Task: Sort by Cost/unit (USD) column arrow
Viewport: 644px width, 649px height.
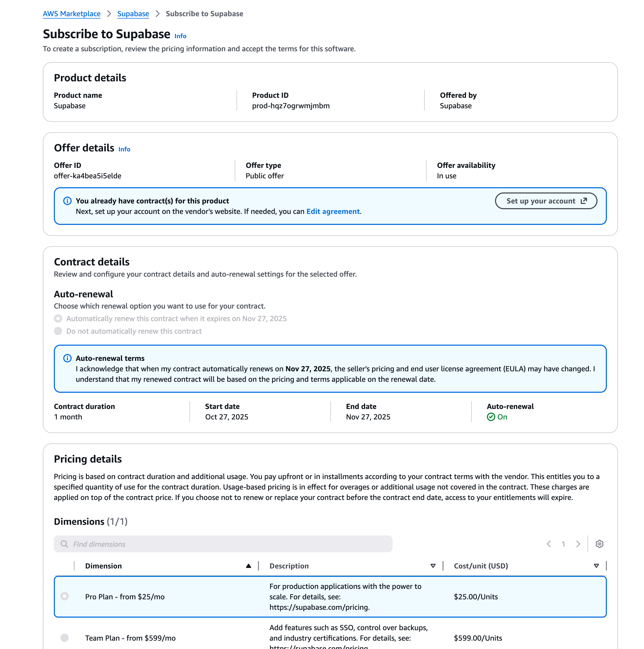Action: point(596,566)
